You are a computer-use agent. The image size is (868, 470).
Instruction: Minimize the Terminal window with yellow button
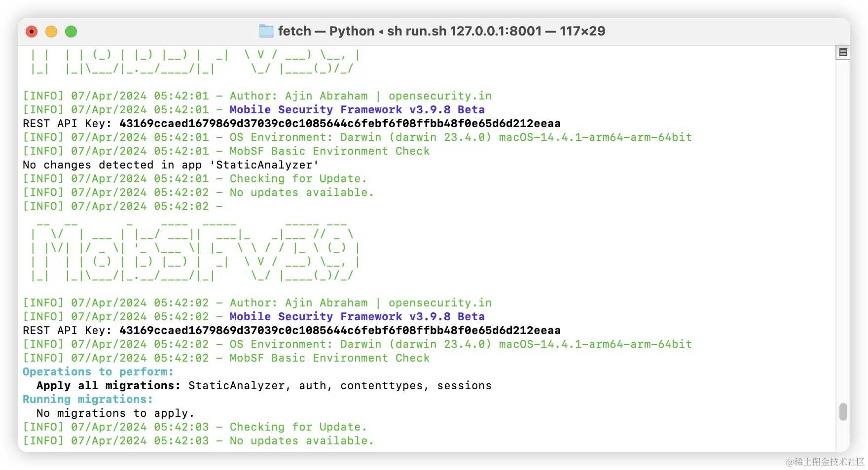51,32
